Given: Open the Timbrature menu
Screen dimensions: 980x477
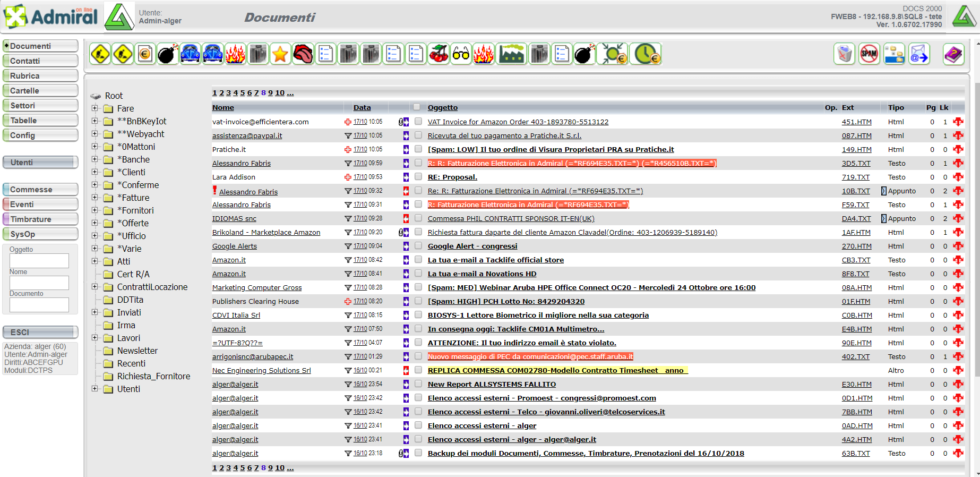Looking at the screenshot, I should [40, 219].
